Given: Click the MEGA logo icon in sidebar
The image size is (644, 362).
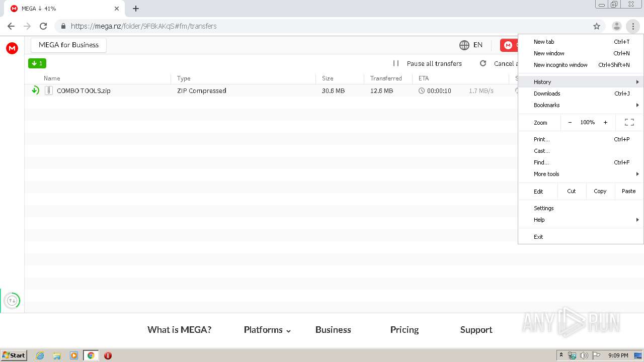Looking at the screenshot, I should (12, 48).
